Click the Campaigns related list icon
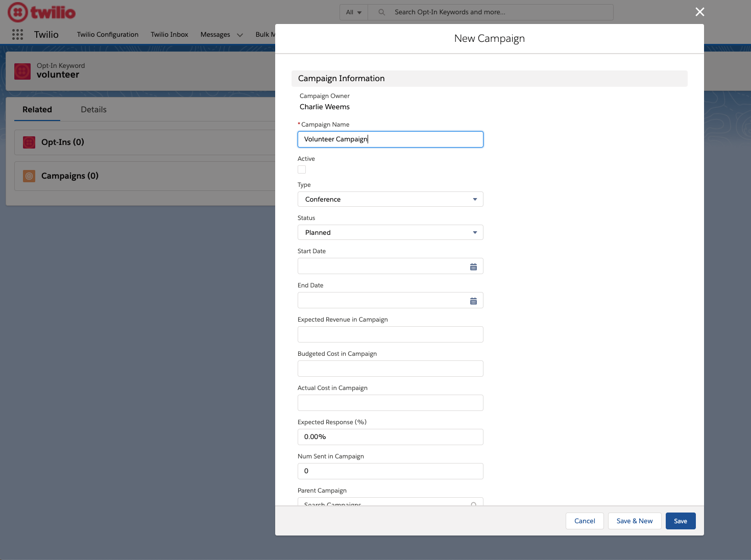Viewport: 751px width, 560px height. pyautogui.click(x=29, y=176)
